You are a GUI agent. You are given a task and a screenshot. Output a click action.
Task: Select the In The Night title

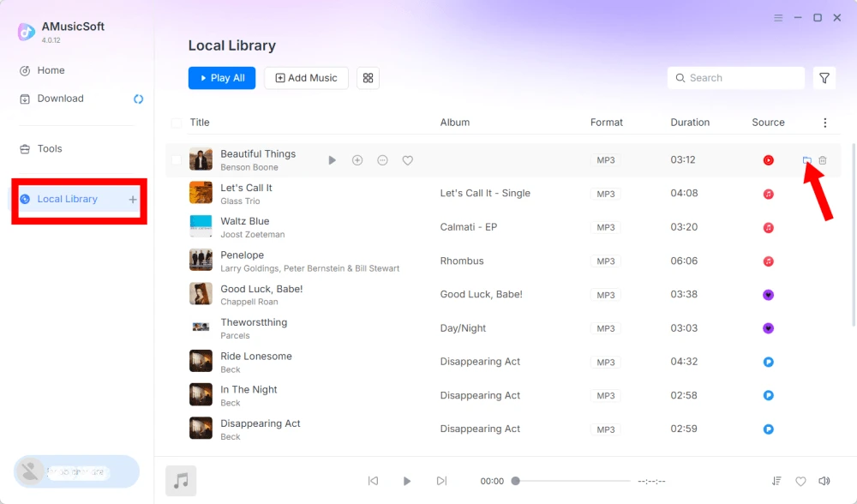click(249, 390)
